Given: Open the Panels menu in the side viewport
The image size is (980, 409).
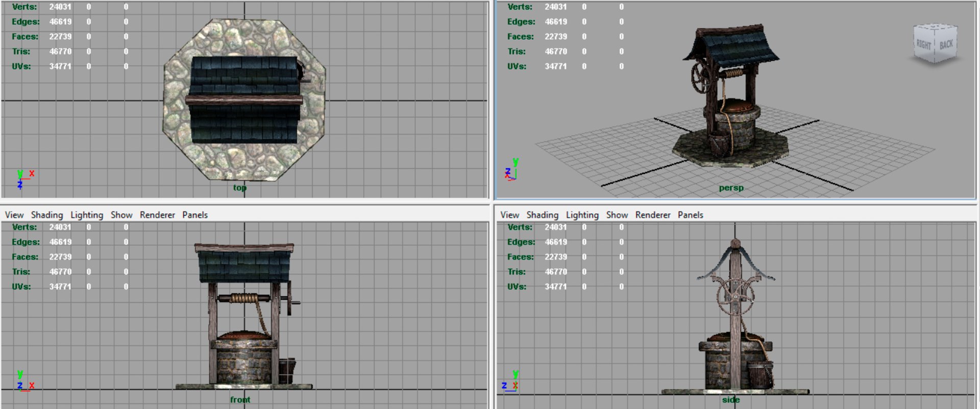Looking at the screenshot, I should pyautogui.click(x=691, y=215).
